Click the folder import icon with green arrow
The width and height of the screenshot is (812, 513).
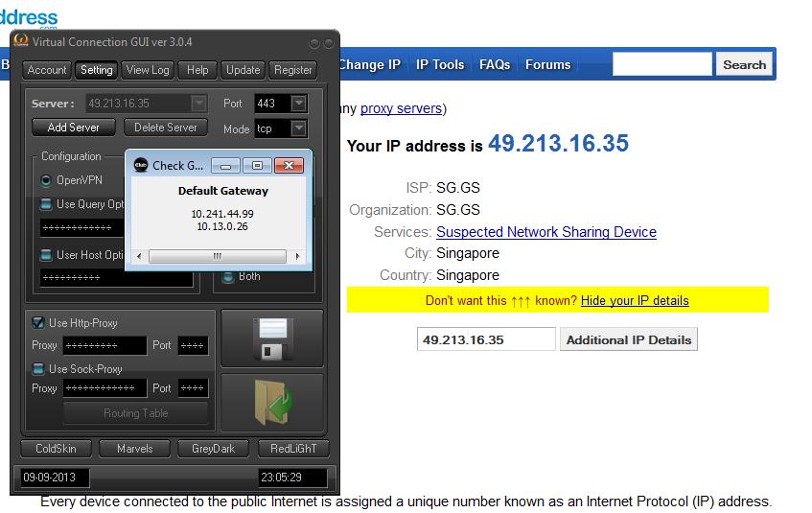272,403
